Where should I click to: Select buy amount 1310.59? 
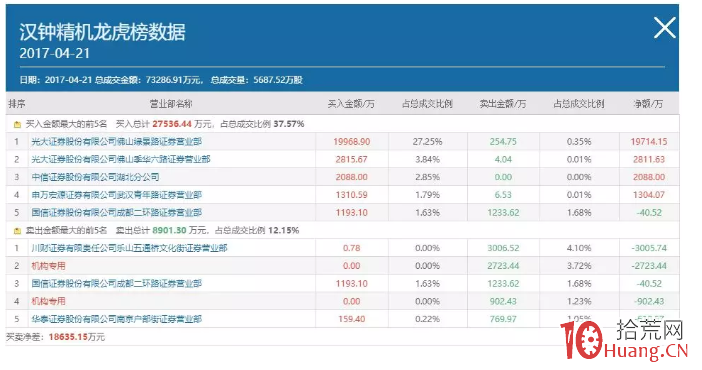(351, 195)
